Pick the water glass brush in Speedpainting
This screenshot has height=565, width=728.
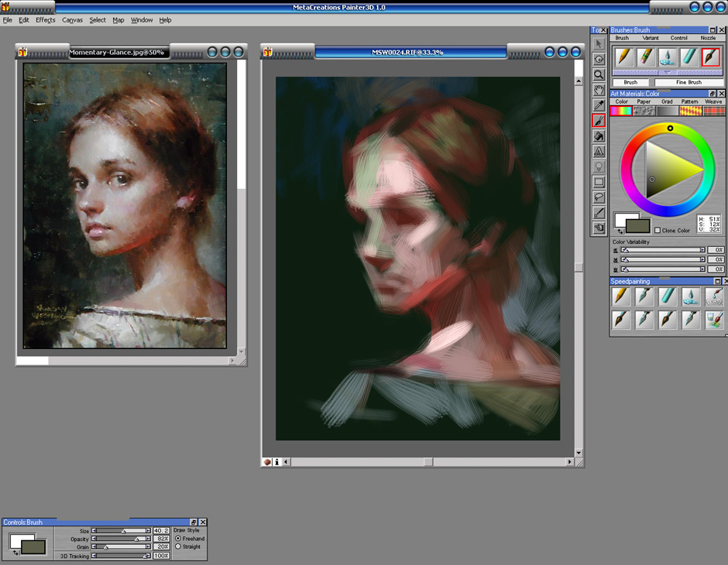click(x=715, y=320)
